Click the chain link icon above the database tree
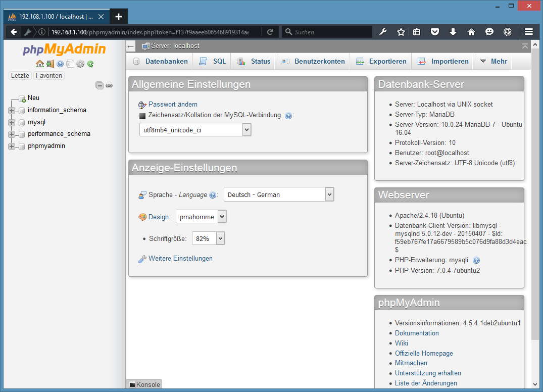Viewport: 543px width, 392px height. click(109, 85)
